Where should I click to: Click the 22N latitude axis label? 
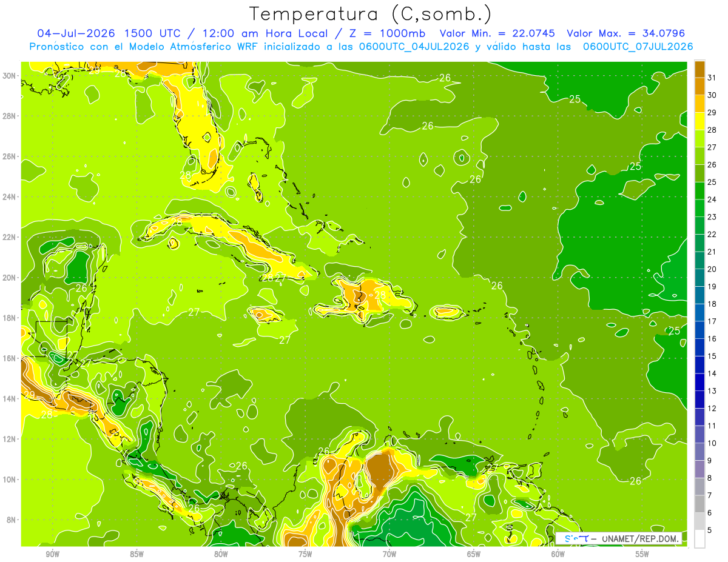(10, 237)
